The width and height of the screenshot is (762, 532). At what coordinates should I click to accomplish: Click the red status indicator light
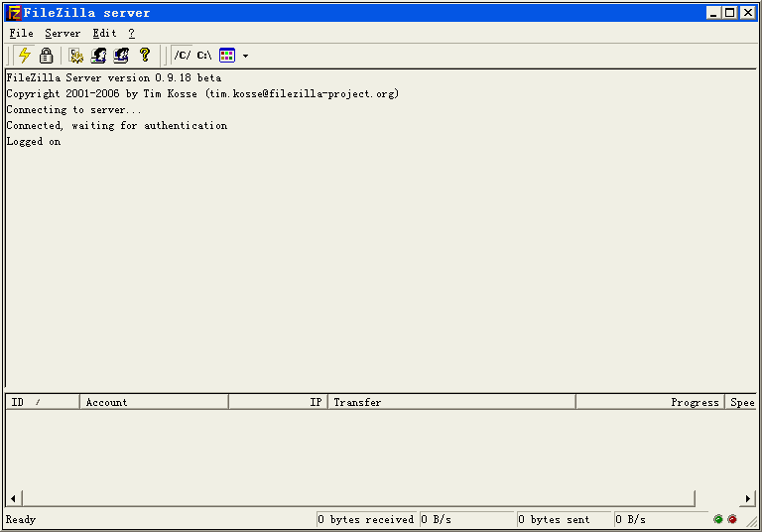[x=732, y=519]
